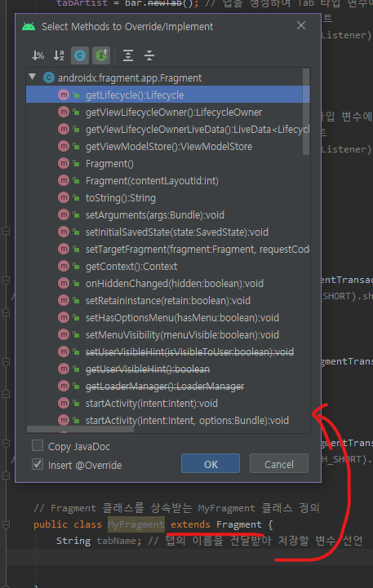Click method icon beside getLifecycle()
The width and height of the screenshot is (373, 588).
[x=64, y=95]
